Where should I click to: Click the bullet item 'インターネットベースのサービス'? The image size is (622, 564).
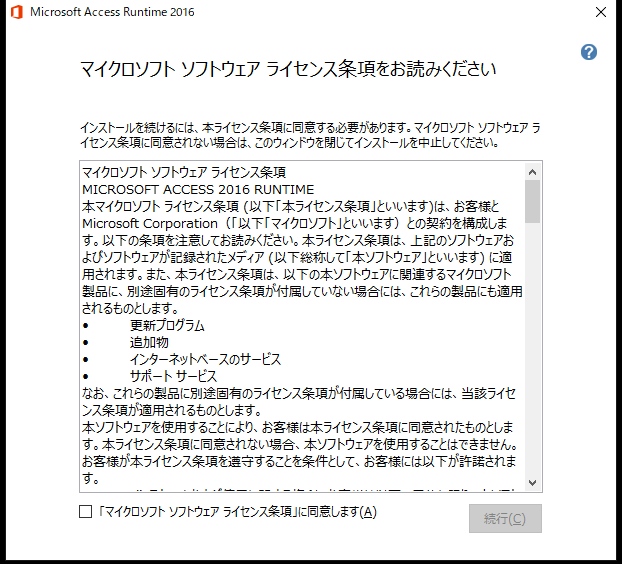click(205, 359)
